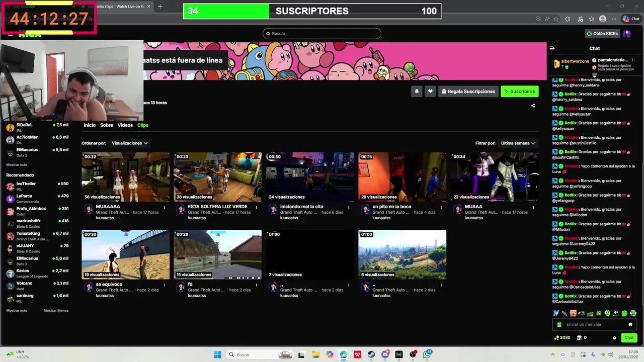Screen dimensions: 644x362
Task: Open options menu for MUAAAAA clip
Action: coord(165,207)
